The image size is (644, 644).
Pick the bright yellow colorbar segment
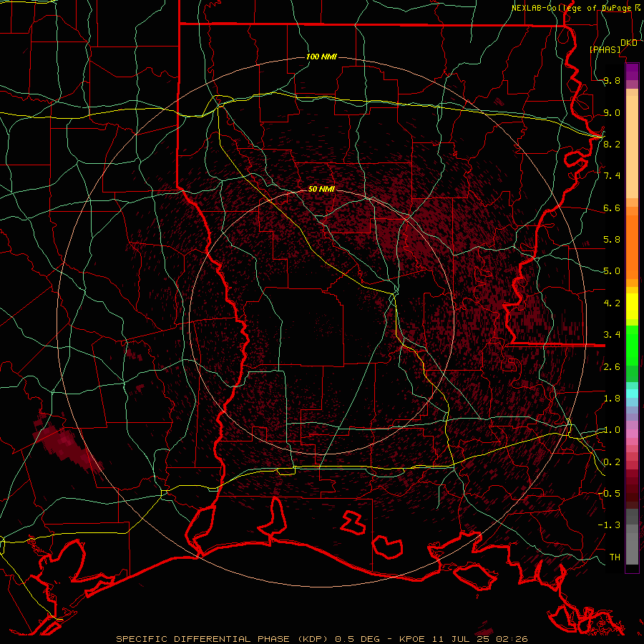pyautogui.click(x=632, y=306)
